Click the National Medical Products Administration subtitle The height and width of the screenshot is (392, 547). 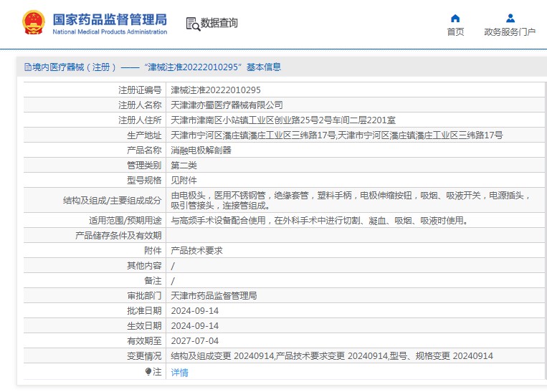tap(110, 32)
